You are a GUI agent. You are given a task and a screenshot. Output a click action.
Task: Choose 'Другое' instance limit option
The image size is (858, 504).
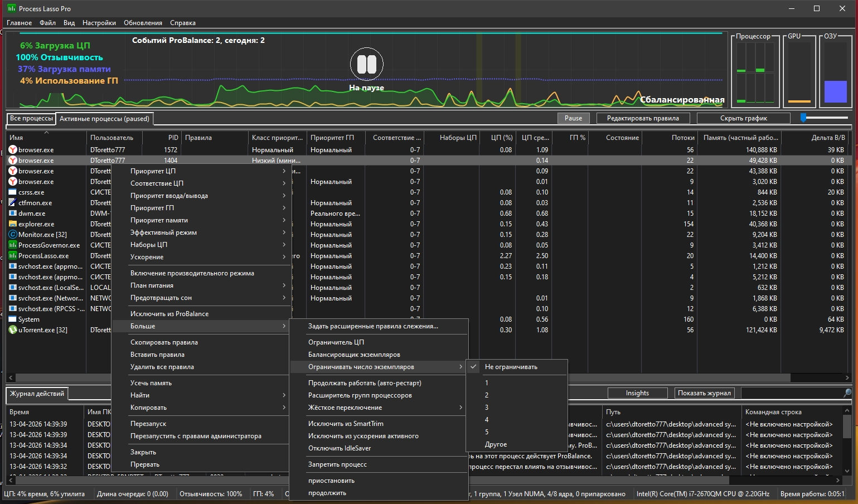(496, 444)
